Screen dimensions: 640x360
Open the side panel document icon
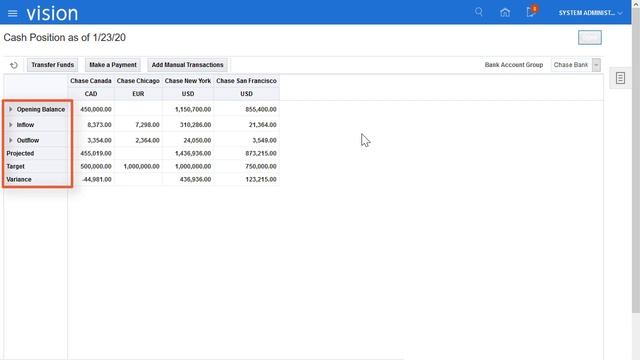(620, 78)
